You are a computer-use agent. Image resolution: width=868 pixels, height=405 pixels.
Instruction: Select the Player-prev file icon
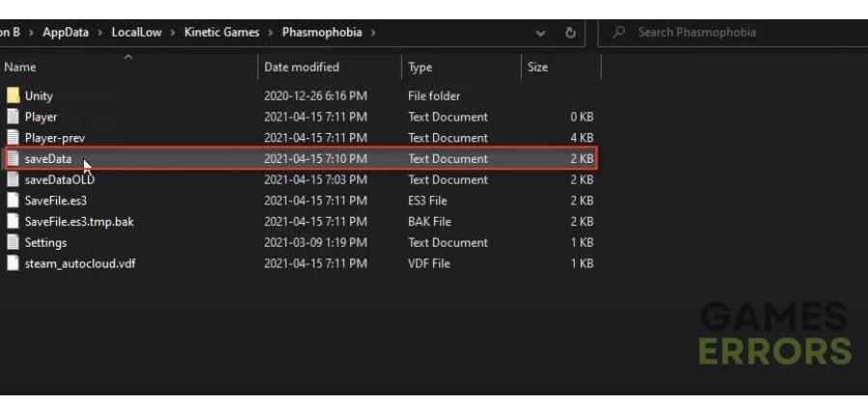(14, 138)
